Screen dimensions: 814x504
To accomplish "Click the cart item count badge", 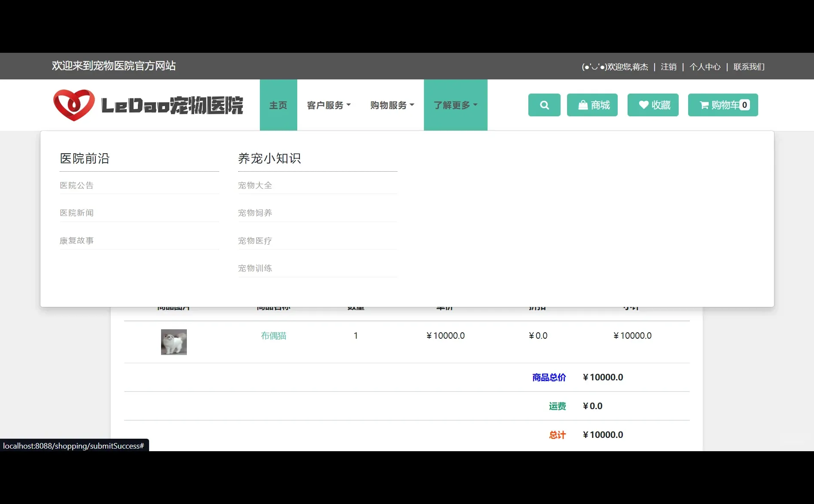I will point(744,104).
